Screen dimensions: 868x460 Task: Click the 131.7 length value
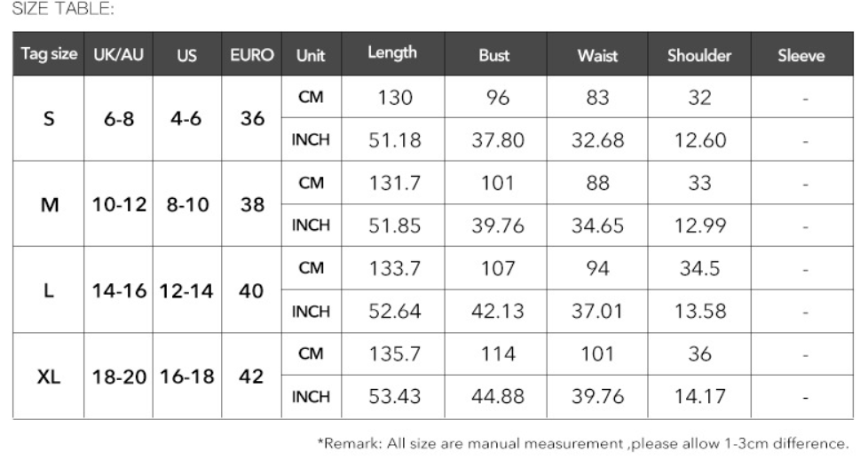click(395, 183)
